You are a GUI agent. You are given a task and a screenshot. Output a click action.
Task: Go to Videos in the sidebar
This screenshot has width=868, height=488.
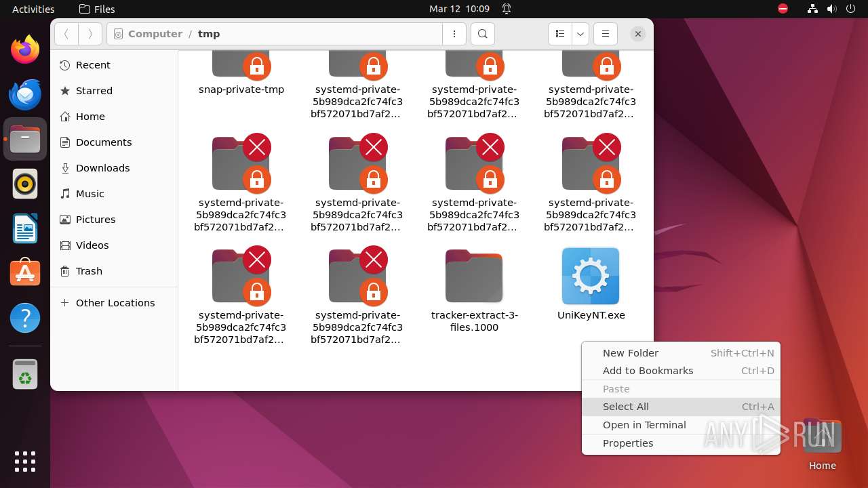click(x=114, y=245)
